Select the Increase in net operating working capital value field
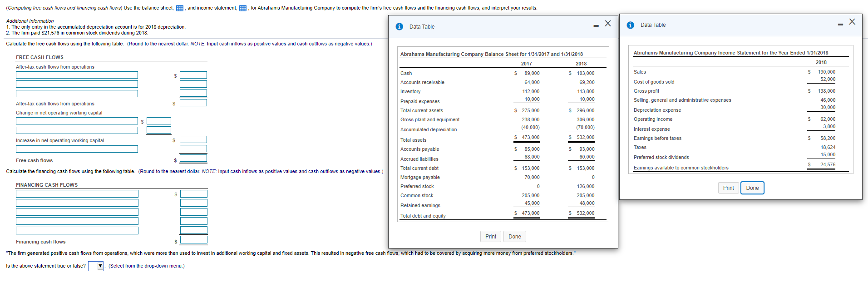 coord(193,139)
